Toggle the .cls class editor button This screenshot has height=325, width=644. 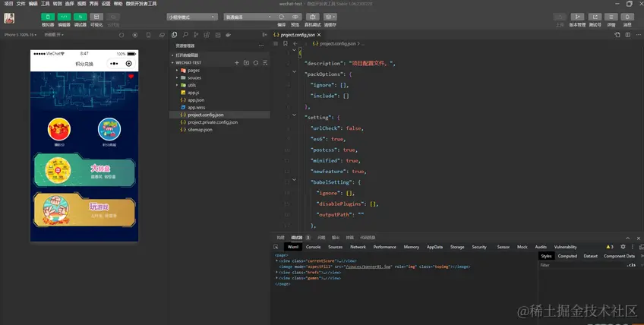[631, 265]
